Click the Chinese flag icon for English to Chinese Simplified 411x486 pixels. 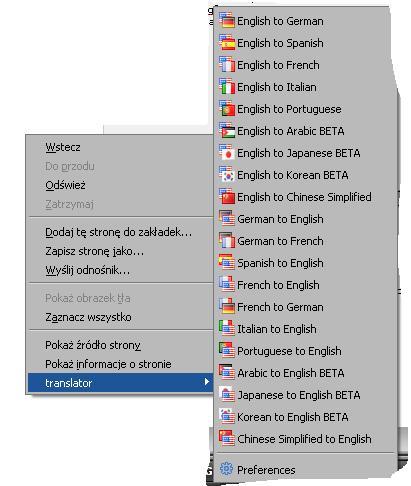pos(227,196)
